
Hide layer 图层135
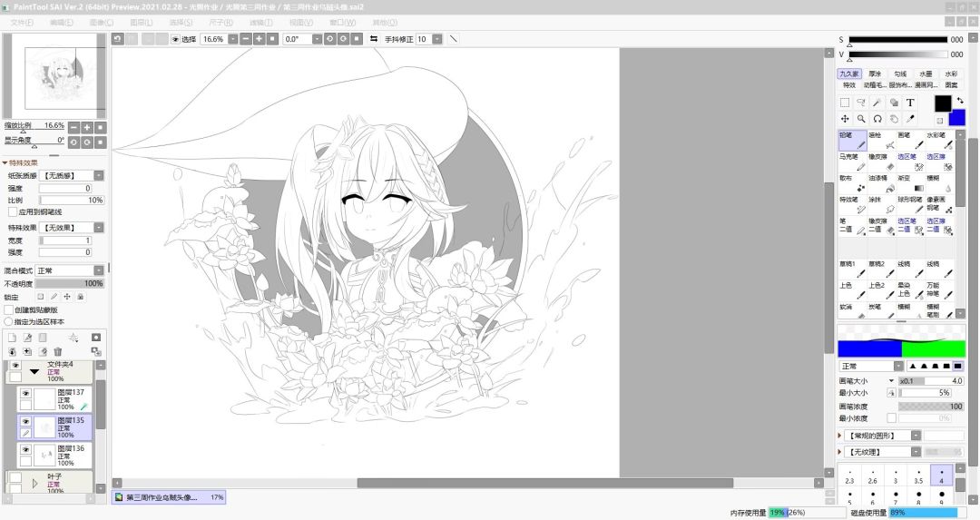click(x=25, y=421)
